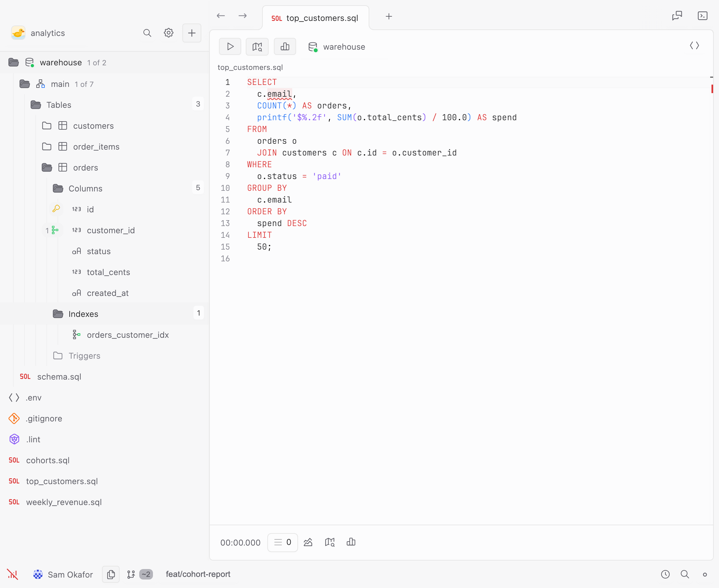
Task: Open search in analytics sidebar header
Action: (147, 33)
